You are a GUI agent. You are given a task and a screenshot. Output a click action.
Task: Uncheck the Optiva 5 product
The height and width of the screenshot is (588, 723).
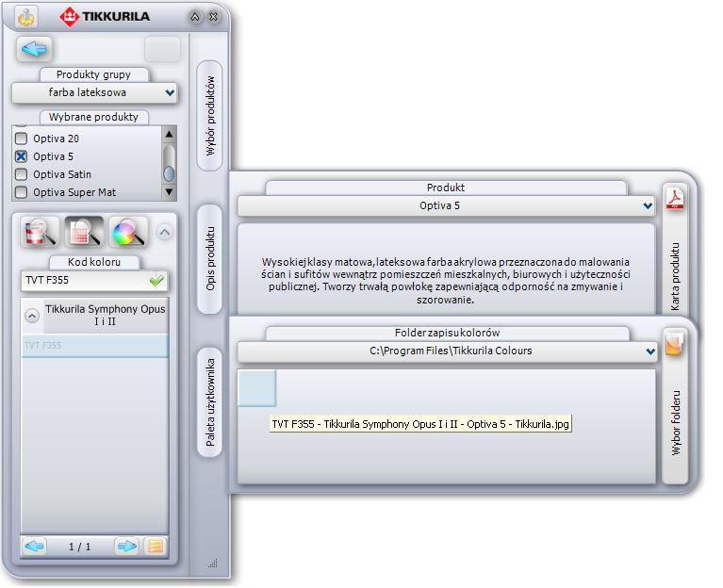[x=22, y=156]
